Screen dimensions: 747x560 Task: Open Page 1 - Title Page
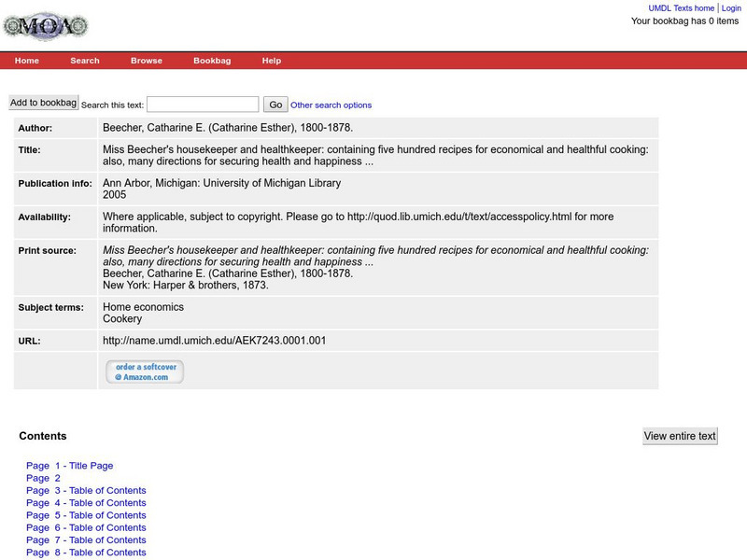69,466
